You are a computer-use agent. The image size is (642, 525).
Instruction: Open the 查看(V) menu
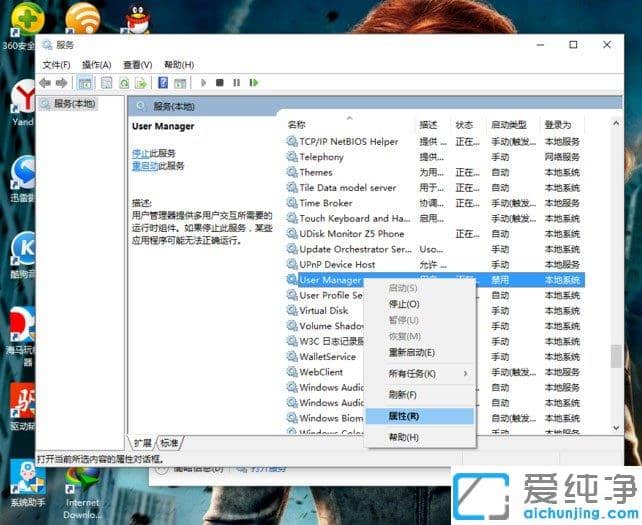[138, 65]
